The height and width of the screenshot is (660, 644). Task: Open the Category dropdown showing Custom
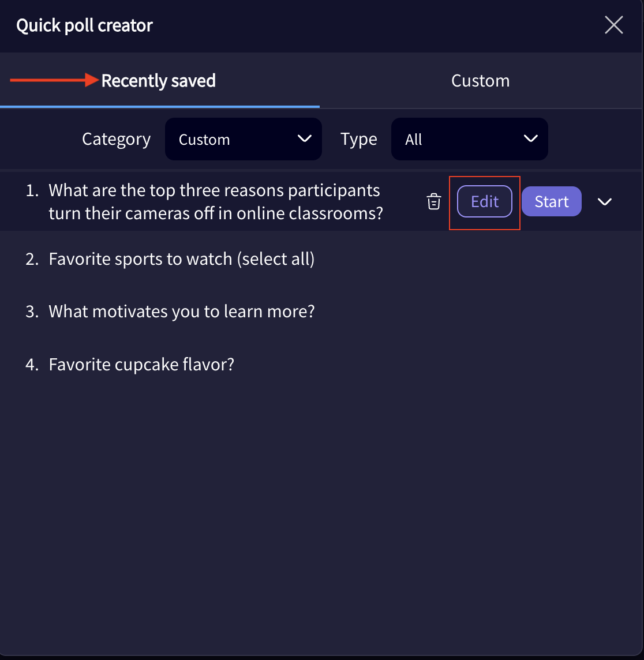[x=243, y=139]
